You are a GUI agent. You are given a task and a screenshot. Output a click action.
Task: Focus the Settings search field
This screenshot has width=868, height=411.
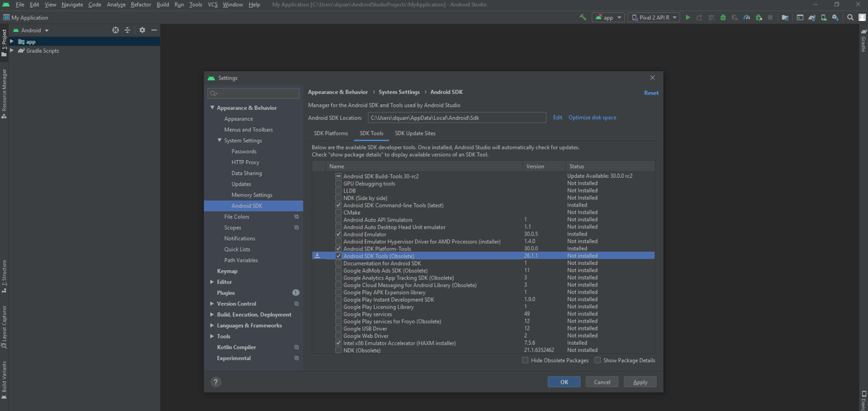pyautogui.click(x=253, y=93)
